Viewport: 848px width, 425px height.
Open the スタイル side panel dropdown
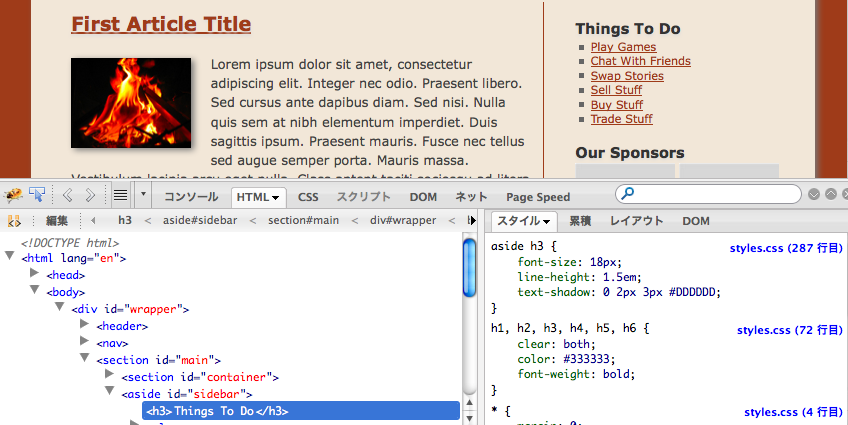(x=547, y=221)
